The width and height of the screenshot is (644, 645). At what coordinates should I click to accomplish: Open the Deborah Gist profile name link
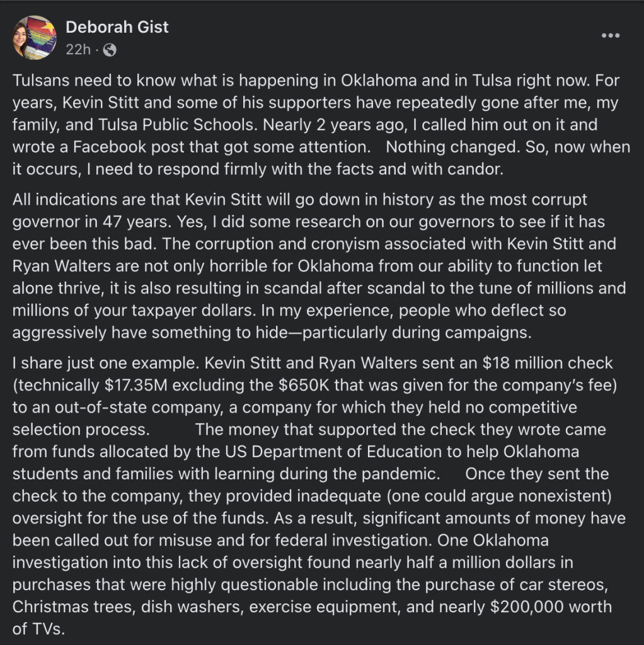coord(117,27)
